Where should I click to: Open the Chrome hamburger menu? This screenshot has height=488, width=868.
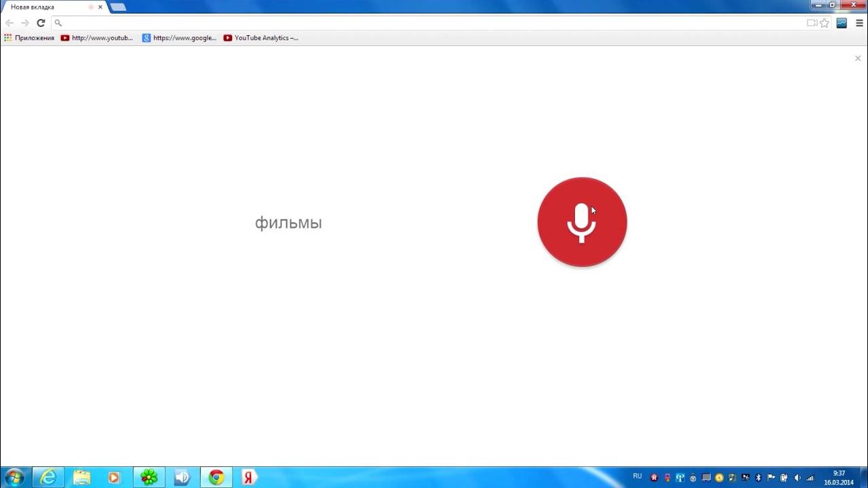point(859,23)
